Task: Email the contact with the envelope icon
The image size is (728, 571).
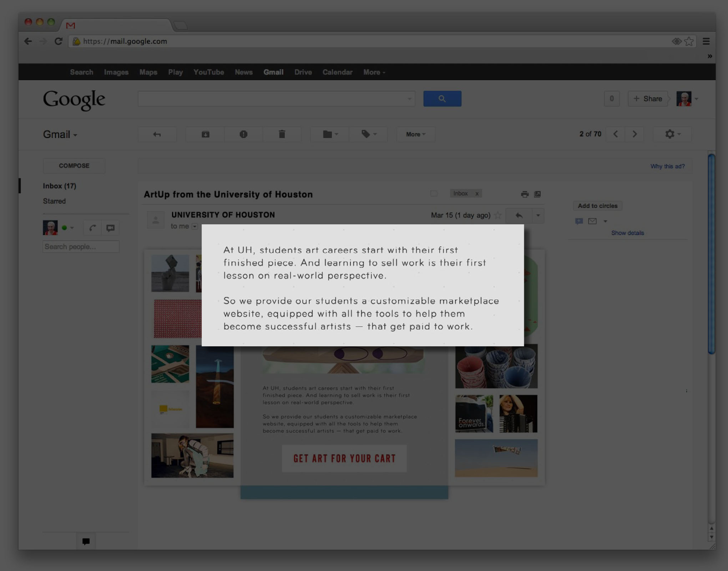Action: pos(592,221)
